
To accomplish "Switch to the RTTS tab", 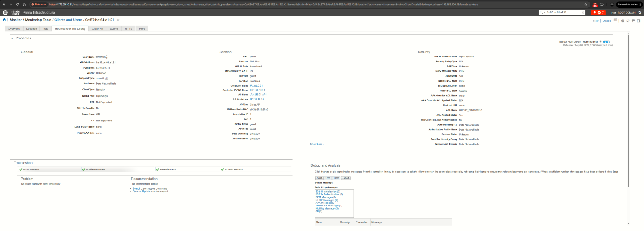I will pos(128,29).
